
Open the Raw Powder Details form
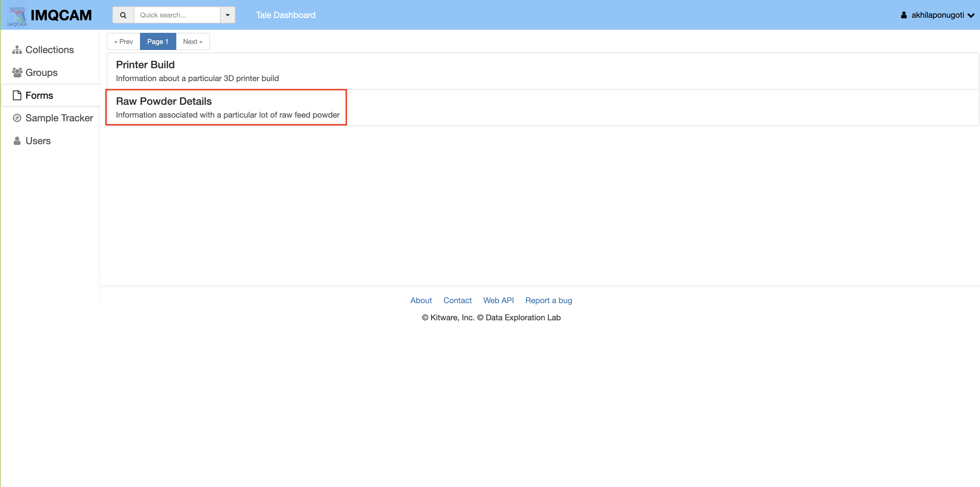543,108
